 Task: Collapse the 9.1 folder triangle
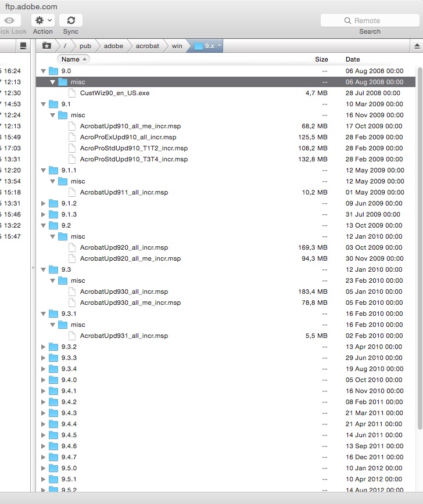(44, 104)
